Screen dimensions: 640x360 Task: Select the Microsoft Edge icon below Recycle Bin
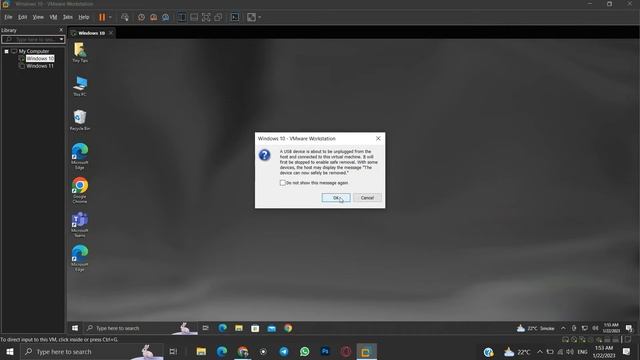pyautogui.click(x=80, y=156)
